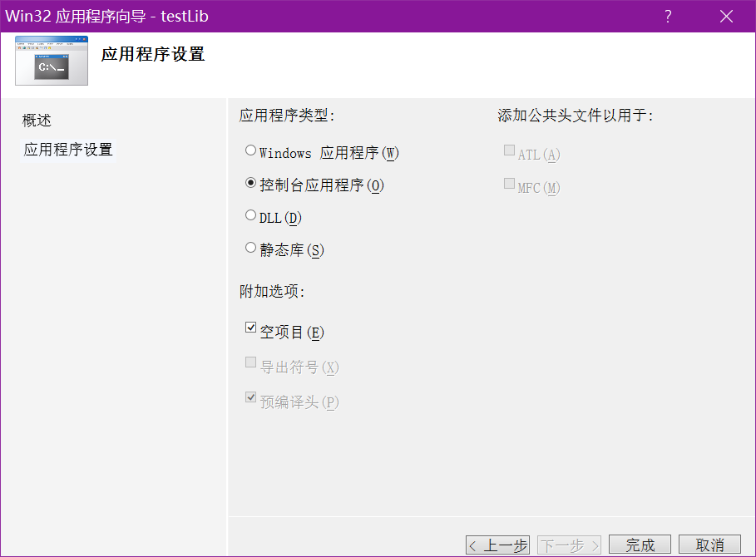Image resolution: width=756 pixels, height=557 pixels.
Task: Select 应用程序设置 in the sidebar
Action: [x=68, y=150]
